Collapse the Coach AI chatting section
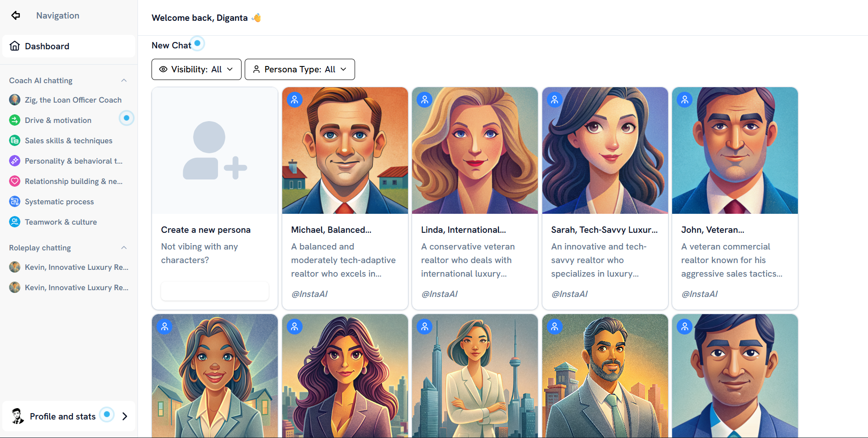The height and width of the screenshot is (438, 868). coord(124,80)
